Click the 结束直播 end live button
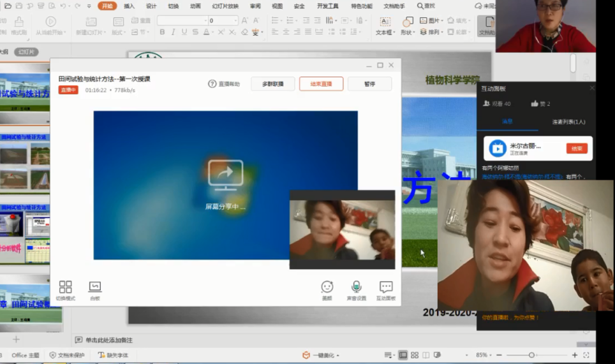Viewport: 615px width, 364px height. (321, 84)
